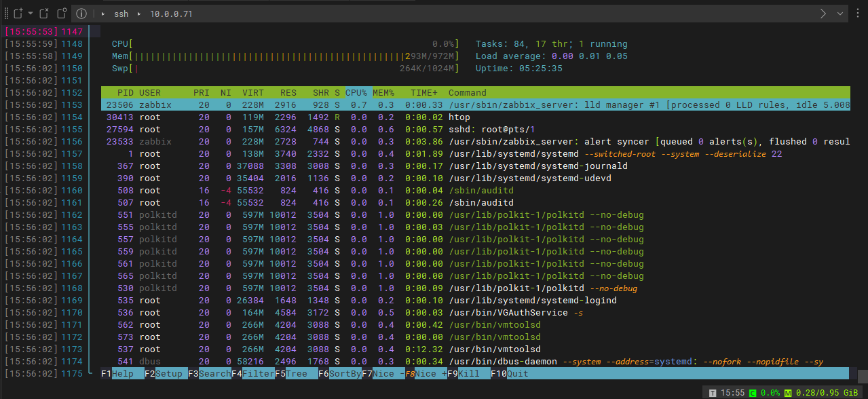
Task: Expand the arrow before 10.0.0.71
Action: coord(139,14)
